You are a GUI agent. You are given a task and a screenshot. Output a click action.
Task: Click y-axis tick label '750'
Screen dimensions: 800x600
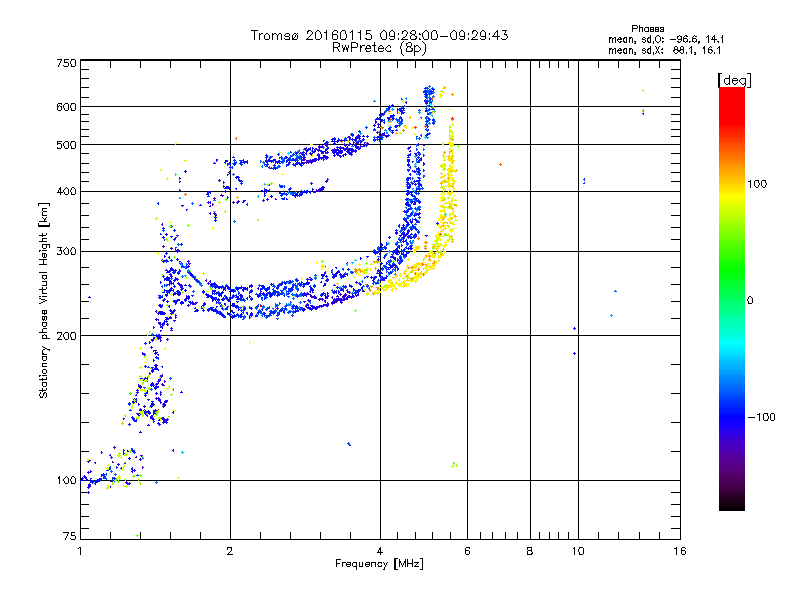pyautogui.click(x=67, y=63)
